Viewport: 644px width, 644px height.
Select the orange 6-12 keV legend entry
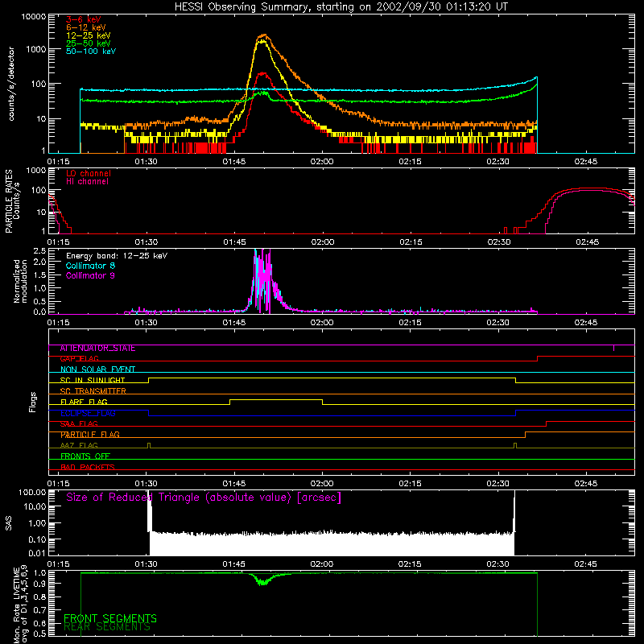86,27
